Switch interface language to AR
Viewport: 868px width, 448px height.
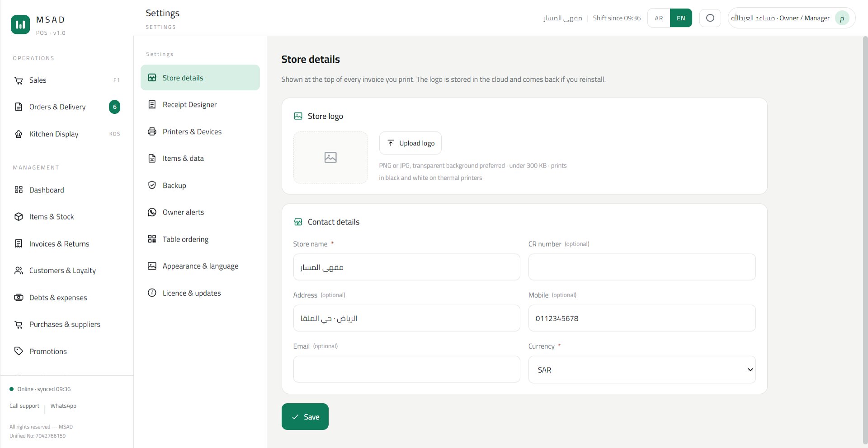point(659,18)
